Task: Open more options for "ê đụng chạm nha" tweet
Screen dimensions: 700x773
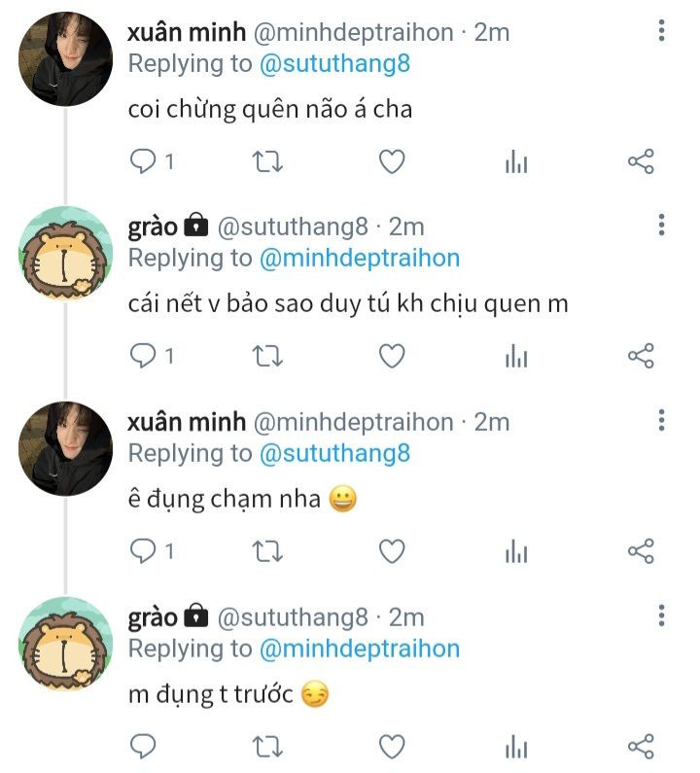Action: coord(661,421)
